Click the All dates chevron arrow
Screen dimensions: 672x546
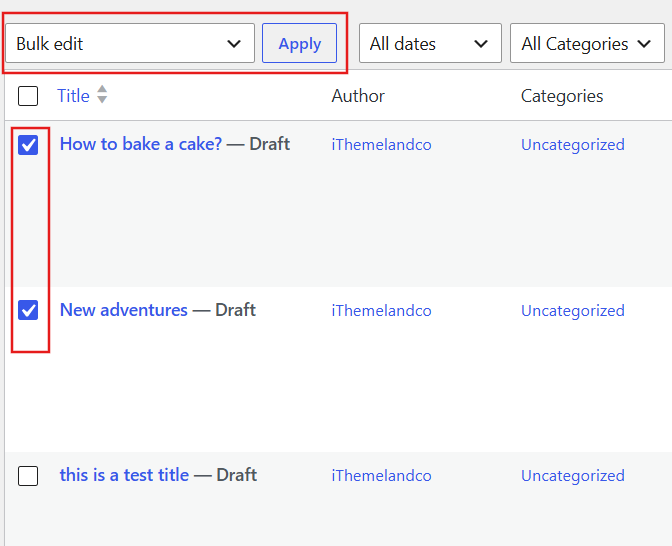481,44
